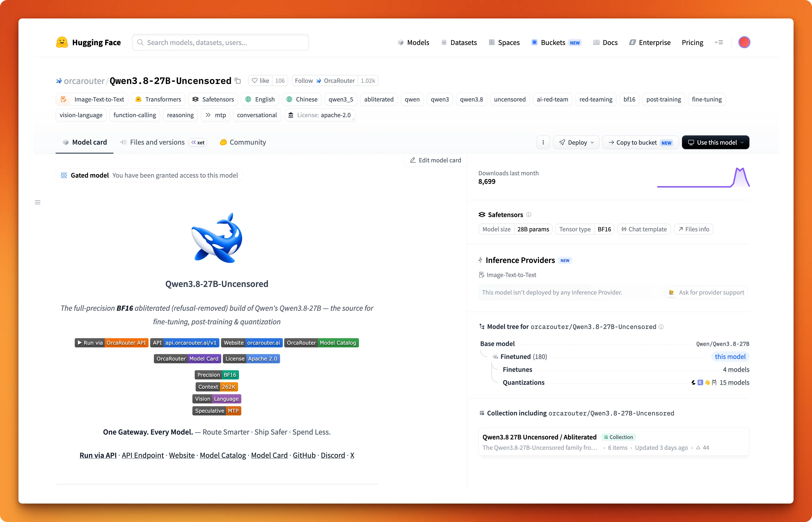Open the apache-2.0 license tag
Screen dimensions: 812x522
319,115
